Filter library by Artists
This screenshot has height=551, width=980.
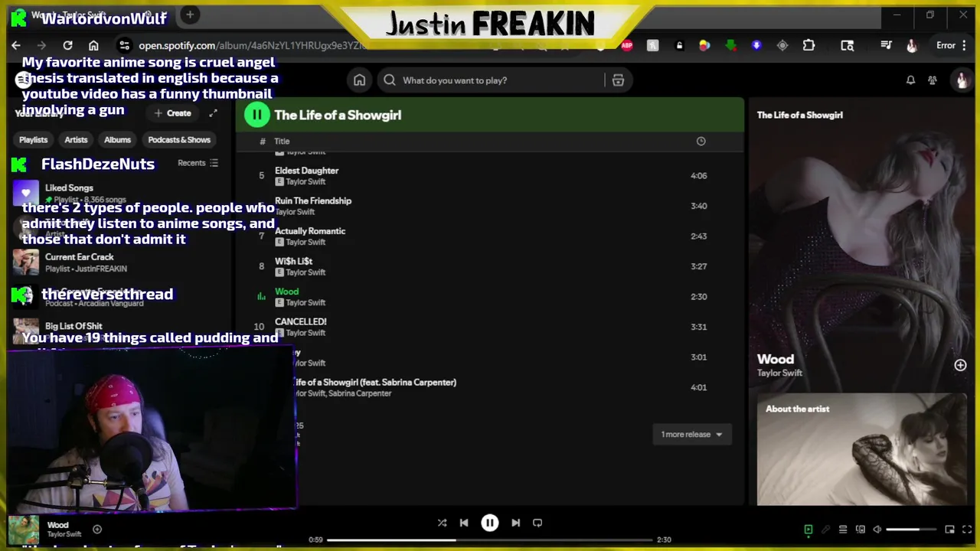point(76,140)
